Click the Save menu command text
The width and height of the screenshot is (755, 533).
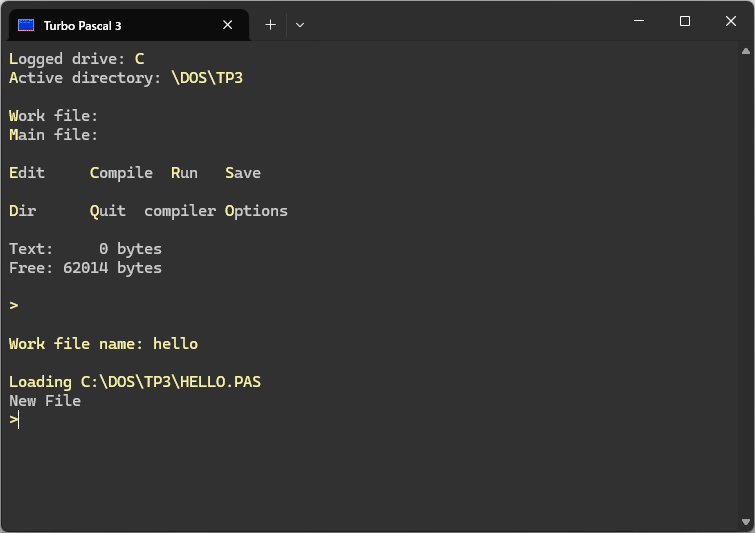pos(243,173)
